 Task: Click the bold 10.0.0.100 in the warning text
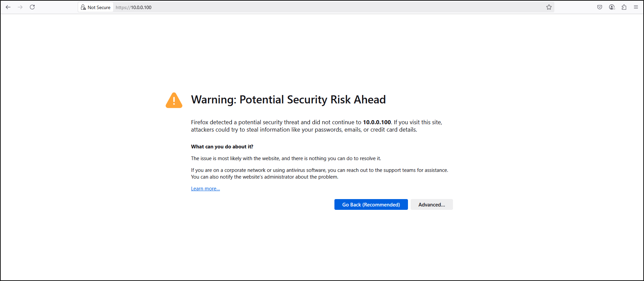(x=377, y=122)
